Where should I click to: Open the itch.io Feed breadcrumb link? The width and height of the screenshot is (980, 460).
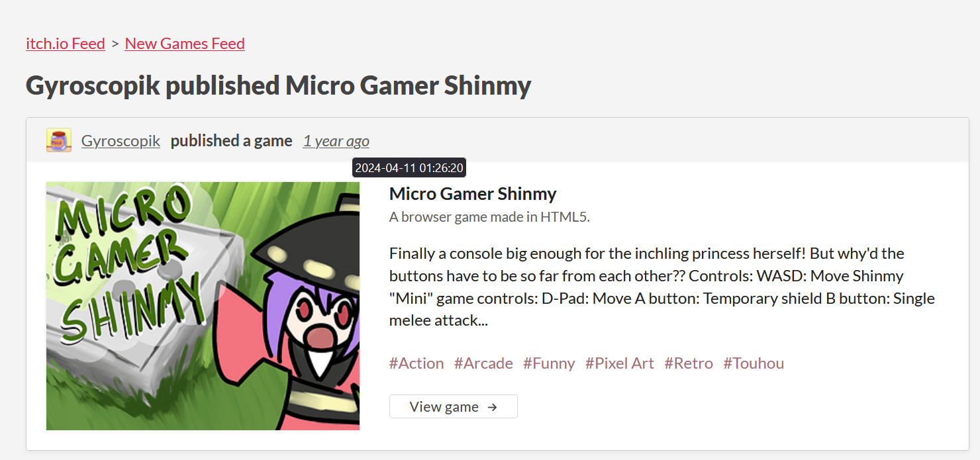point(66,44)
